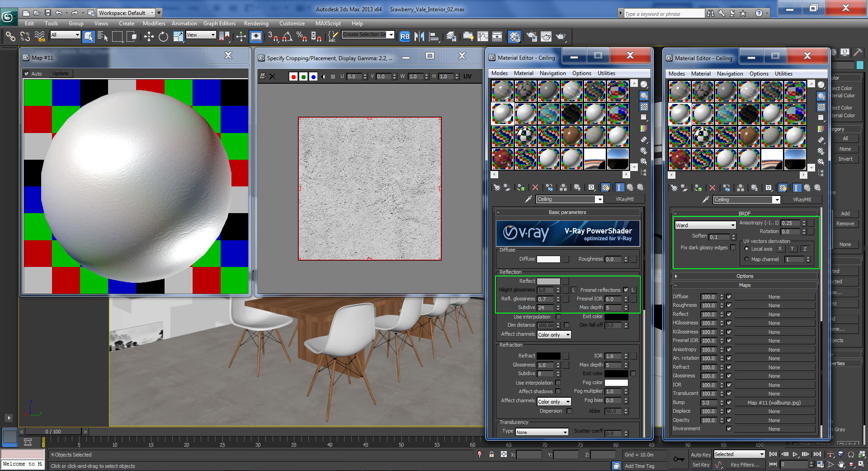Open the View reference coordinate dropdown
The image size is (868, 471).
click(201, 35)
